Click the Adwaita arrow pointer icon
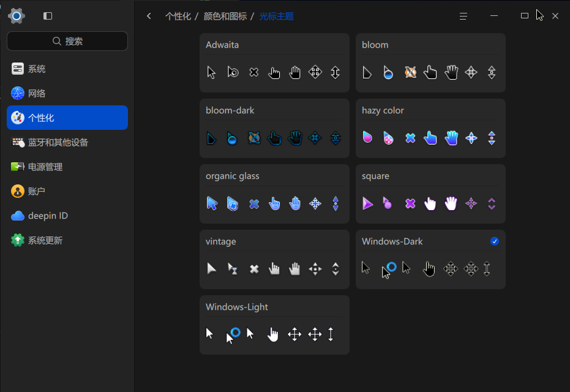Screen dimensions: 570x392 (211, 72)
